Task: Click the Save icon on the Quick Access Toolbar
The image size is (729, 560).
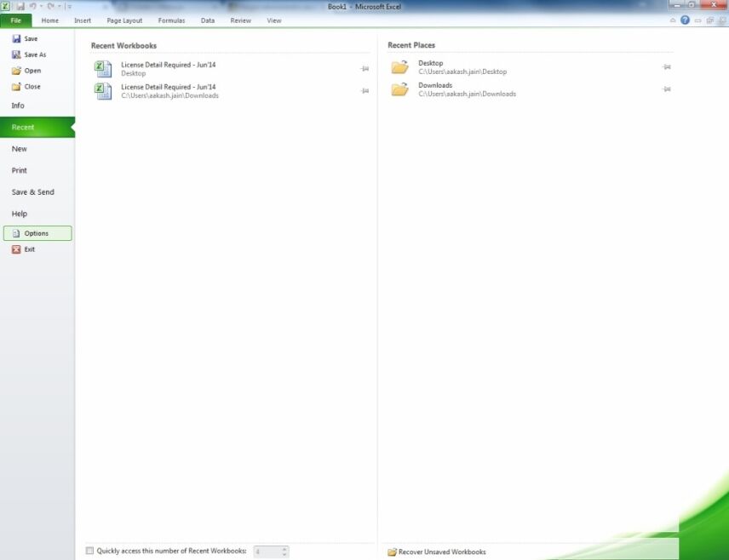Action: click(x=21, y=6)
